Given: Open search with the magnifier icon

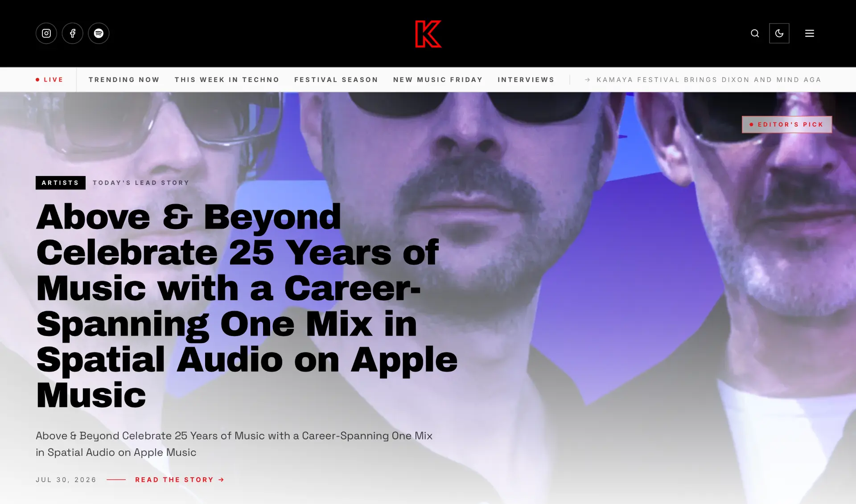Looking at the screenshot, I should pos(755,33).
